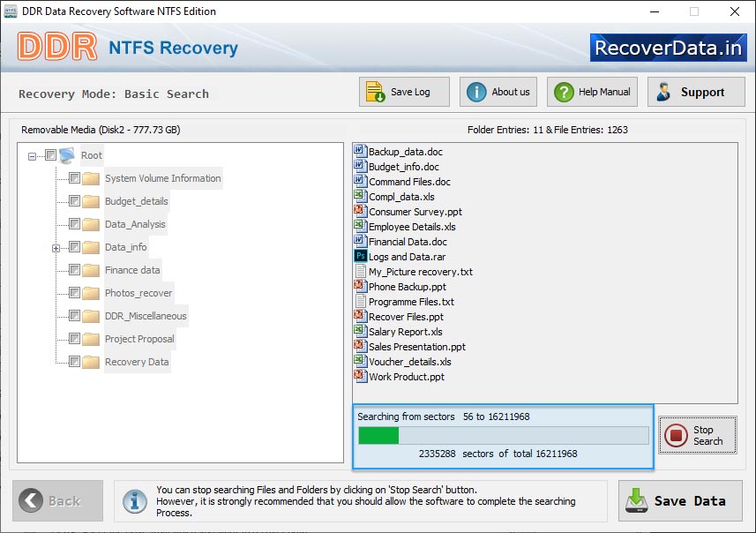Viewport: 756px width, 533px height.
Task: Click the Excel icon of Employee Details.xls
Action: click(x=360, y=226)
